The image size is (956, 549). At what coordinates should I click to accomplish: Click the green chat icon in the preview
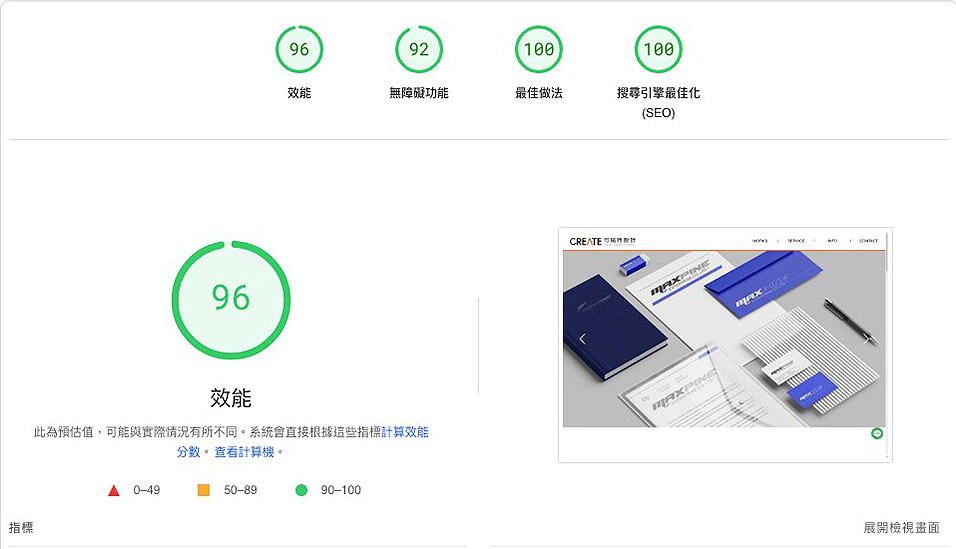(877, 434)
